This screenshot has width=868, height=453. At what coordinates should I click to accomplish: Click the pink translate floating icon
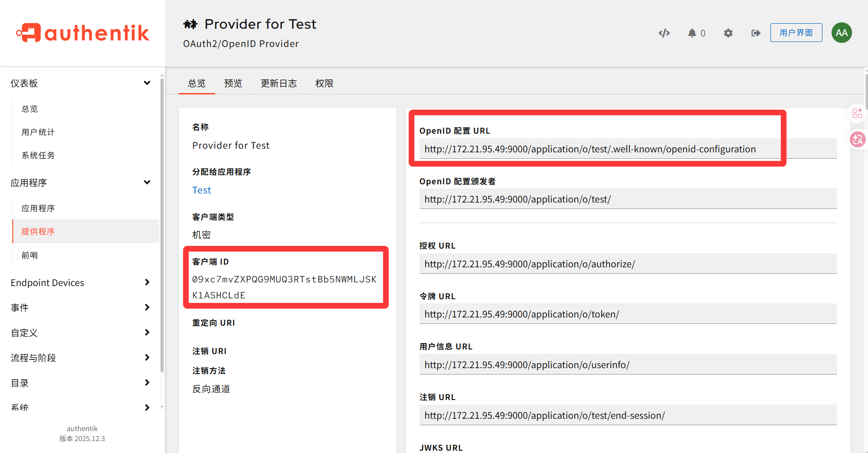857,140
